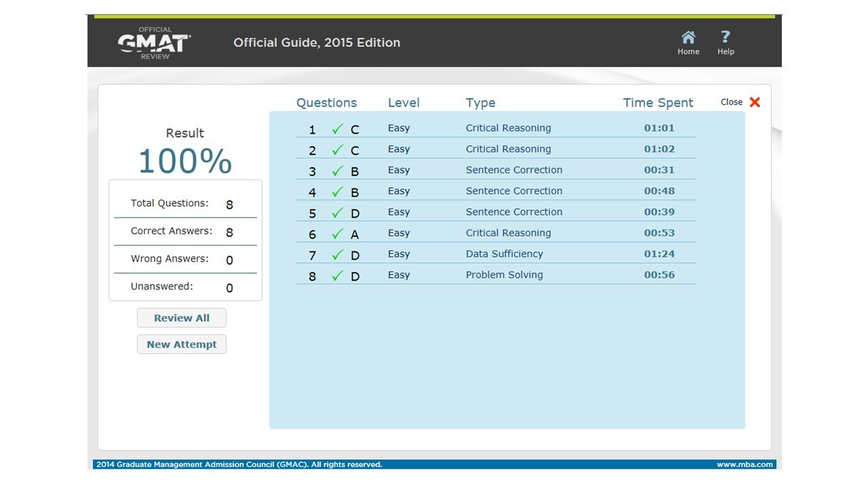Screen dimensions: 868x488
Task: Click the Home house icon
Action: 688,37
